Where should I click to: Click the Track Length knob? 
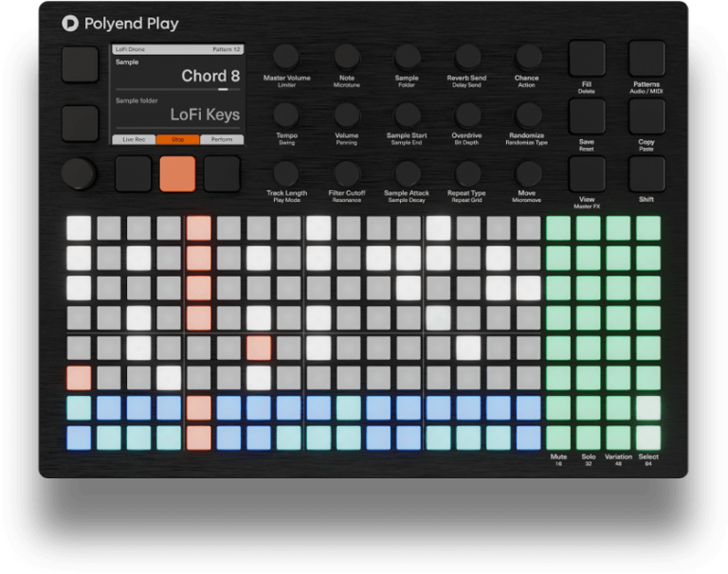pyautogui.click(x=286, y=173)
